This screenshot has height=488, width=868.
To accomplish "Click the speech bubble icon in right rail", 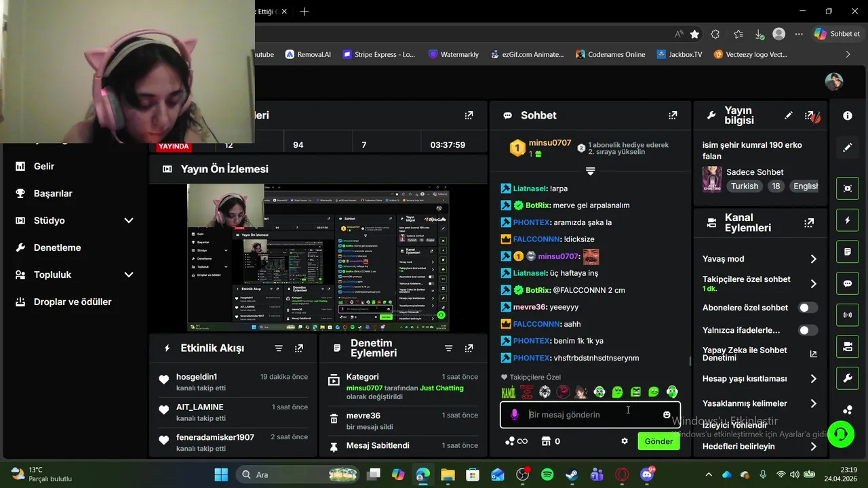I will pyautogui.click(x=848, y=283).
